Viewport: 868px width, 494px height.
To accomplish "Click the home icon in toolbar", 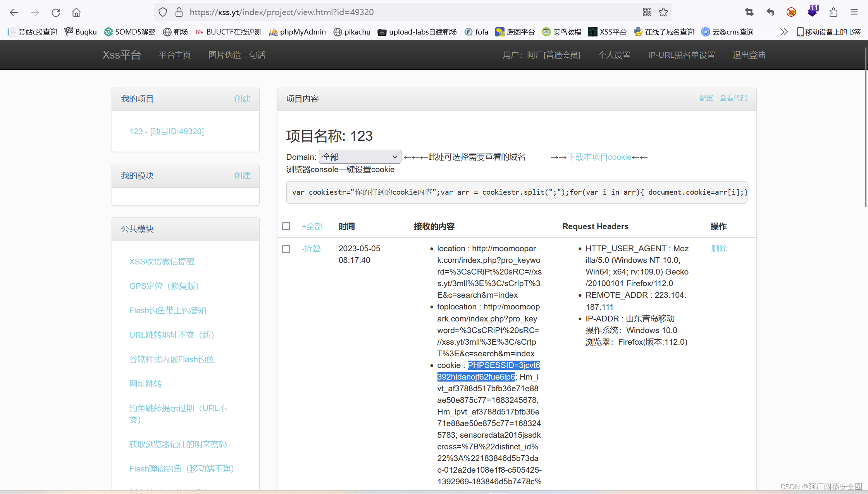I will click(76, 12).
